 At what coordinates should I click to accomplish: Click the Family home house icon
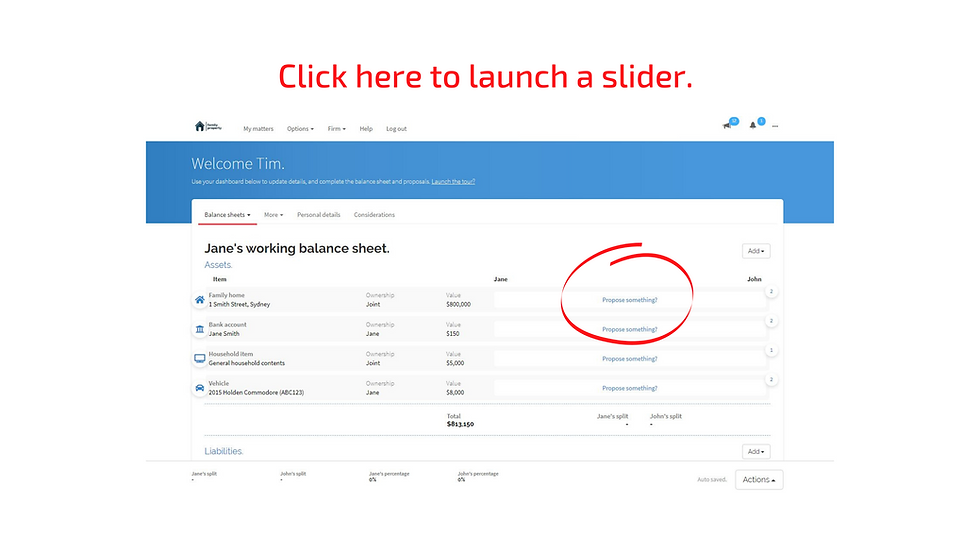point(199,300)
